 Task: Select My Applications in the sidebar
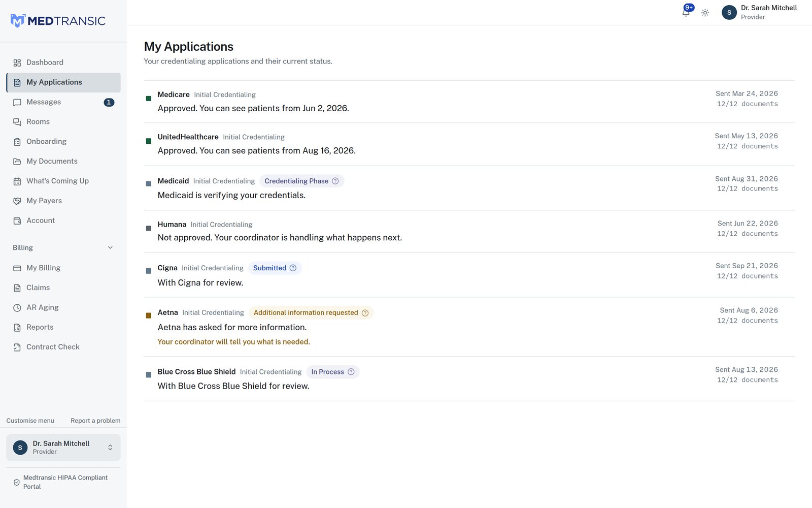click(63, 82)
